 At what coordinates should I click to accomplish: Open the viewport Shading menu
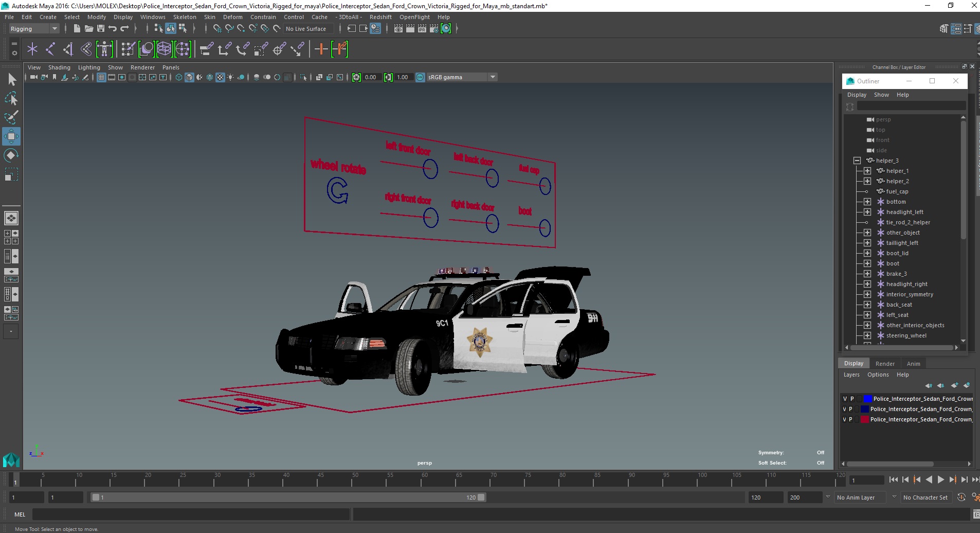click(x=59, y=67)
